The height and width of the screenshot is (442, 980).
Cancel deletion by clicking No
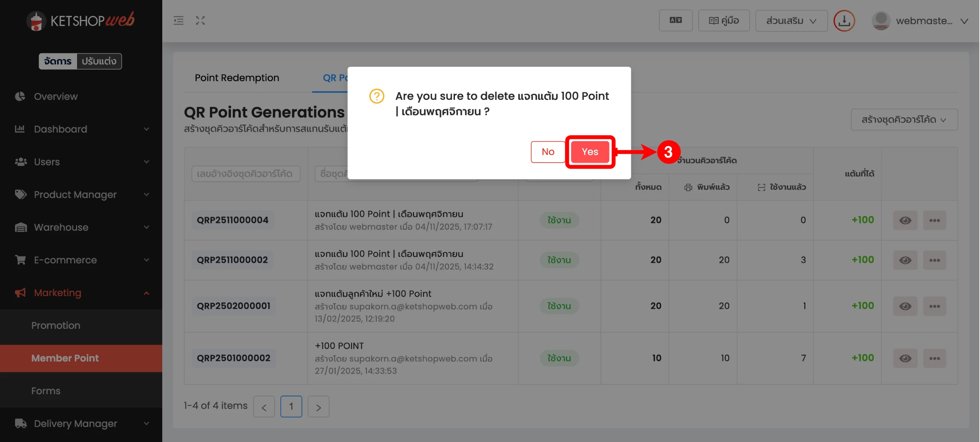click(547, 152)
